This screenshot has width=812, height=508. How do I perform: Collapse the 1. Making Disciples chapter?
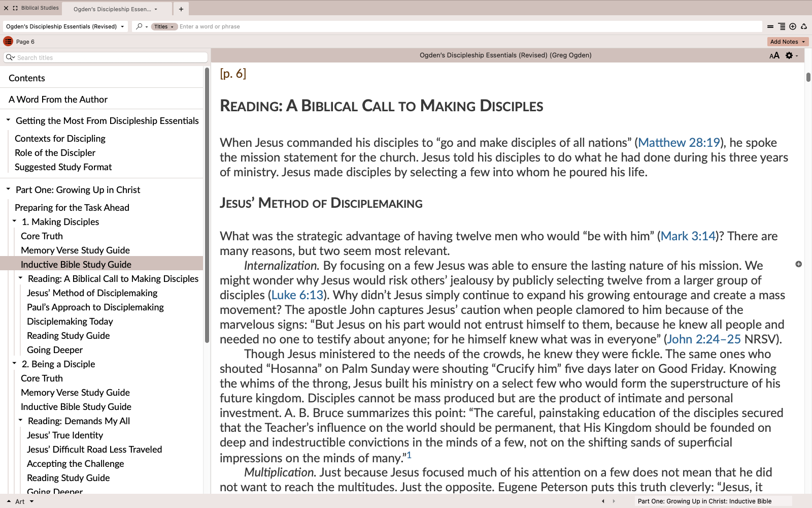tap(14, 221)
